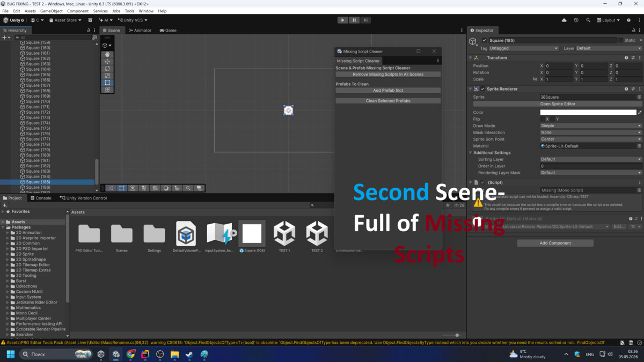Open Chrome from the Windows taskbar
644x362 pixels.
(x=131, y=354)
